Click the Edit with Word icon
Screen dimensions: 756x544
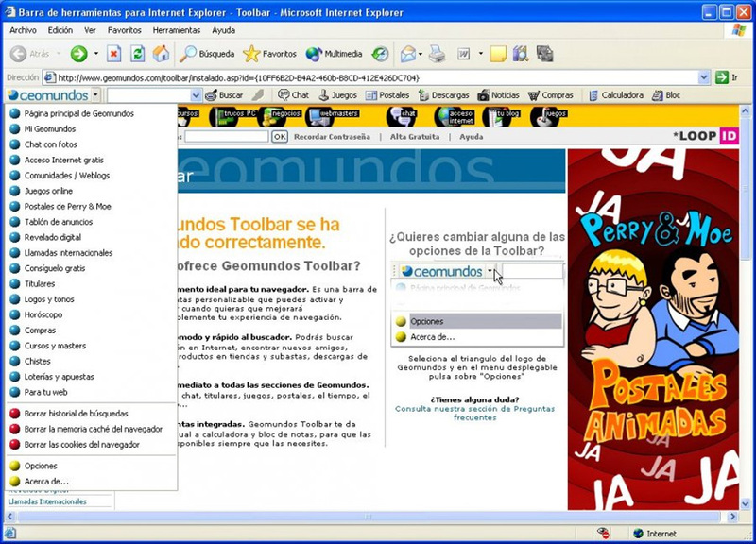point(463,54)
